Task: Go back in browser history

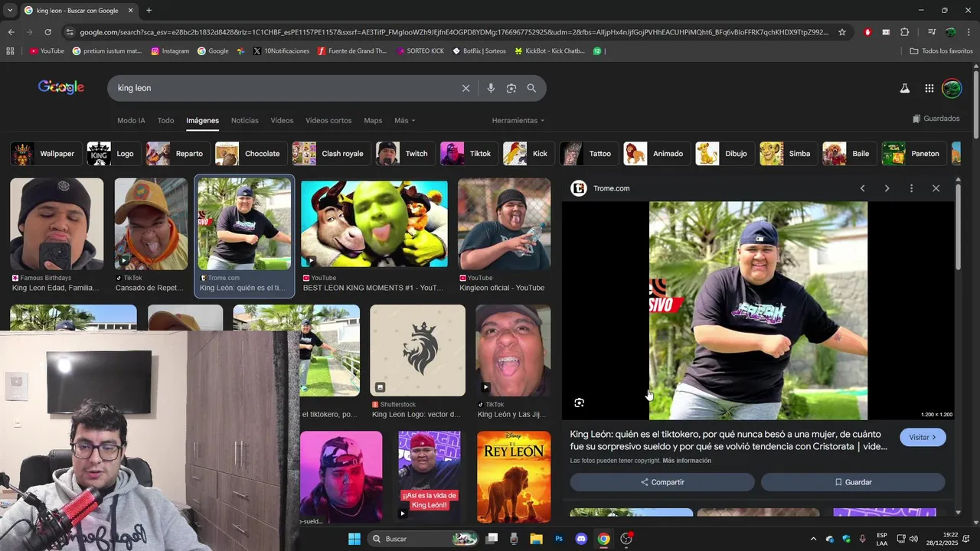Action: click(x=11, y=32)
